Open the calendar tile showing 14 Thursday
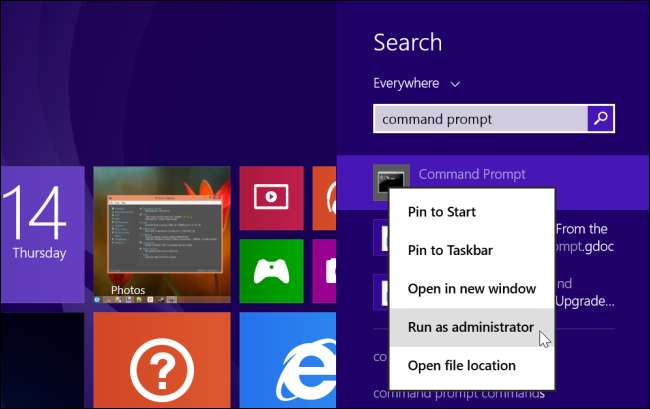This screenshot has width=650, height=409. (42, 235)
